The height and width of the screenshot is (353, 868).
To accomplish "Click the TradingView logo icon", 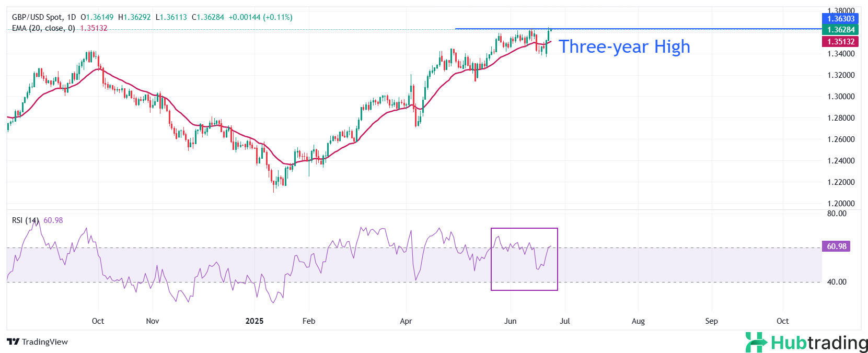I will [x=13, y=342].
